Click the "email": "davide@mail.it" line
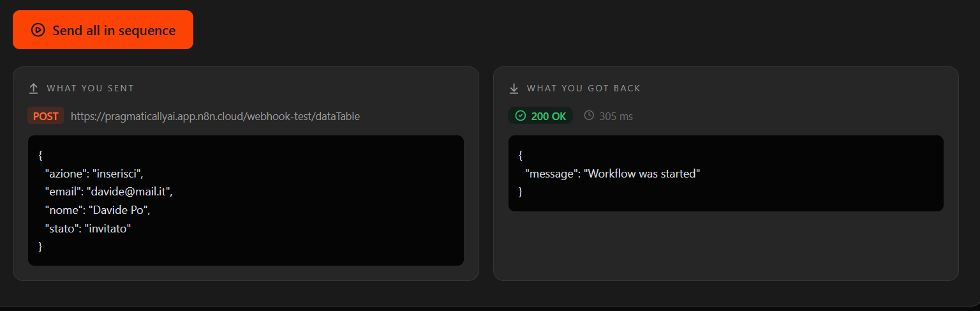 pyautogui.click(x=108, y=192)
